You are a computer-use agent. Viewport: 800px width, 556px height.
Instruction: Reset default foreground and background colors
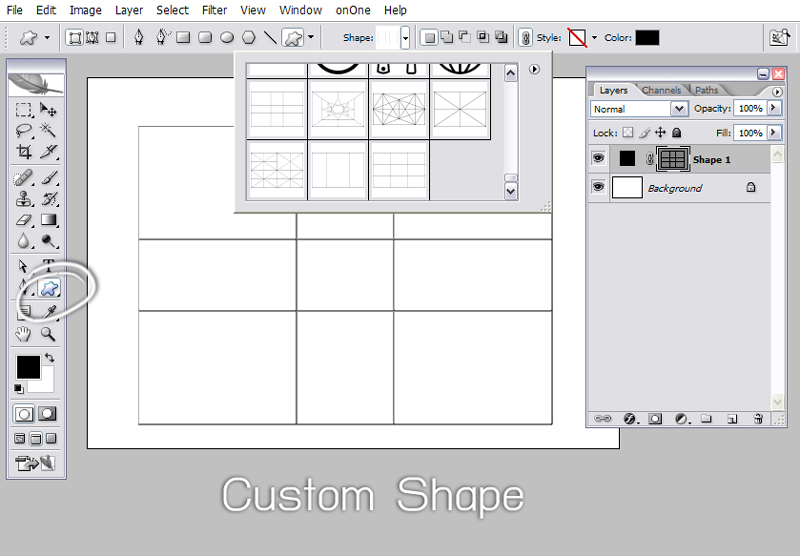(18, 389)
